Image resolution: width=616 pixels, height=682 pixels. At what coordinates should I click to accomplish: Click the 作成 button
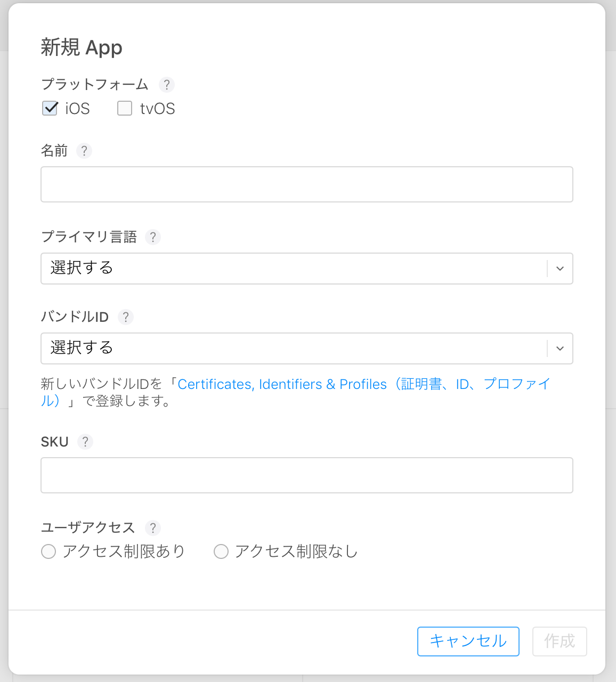click(x=560, y=642)
